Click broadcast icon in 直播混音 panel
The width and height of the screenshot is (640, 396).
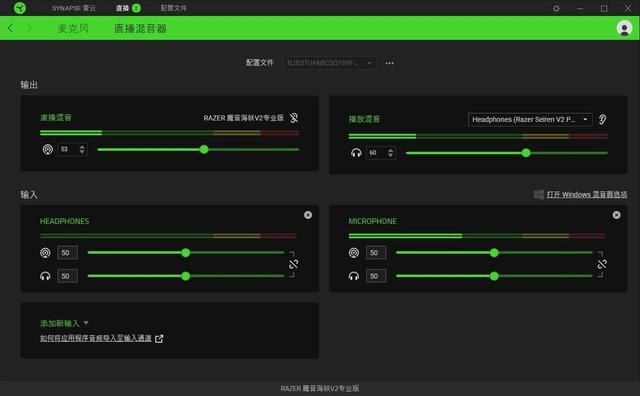pos(48,149)
